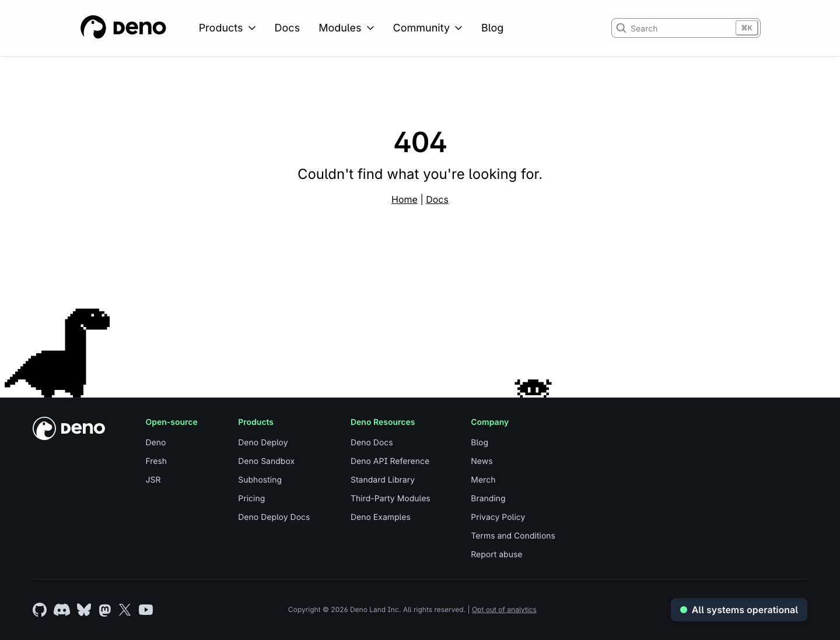Viewport: 840px width, 640px height.
Task: Click the pixel bug sprite
Action: (x=533, y=388)
